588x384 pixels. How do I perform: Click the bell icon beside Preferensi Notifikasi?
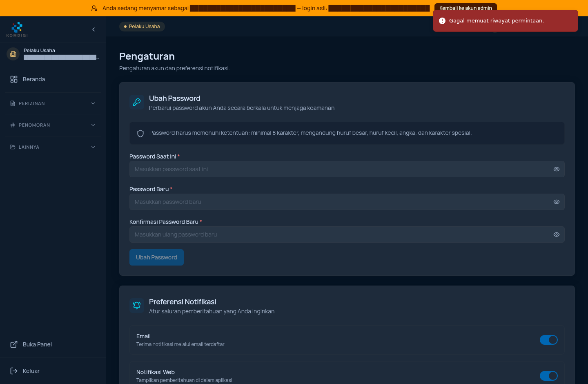pos(137,306)
